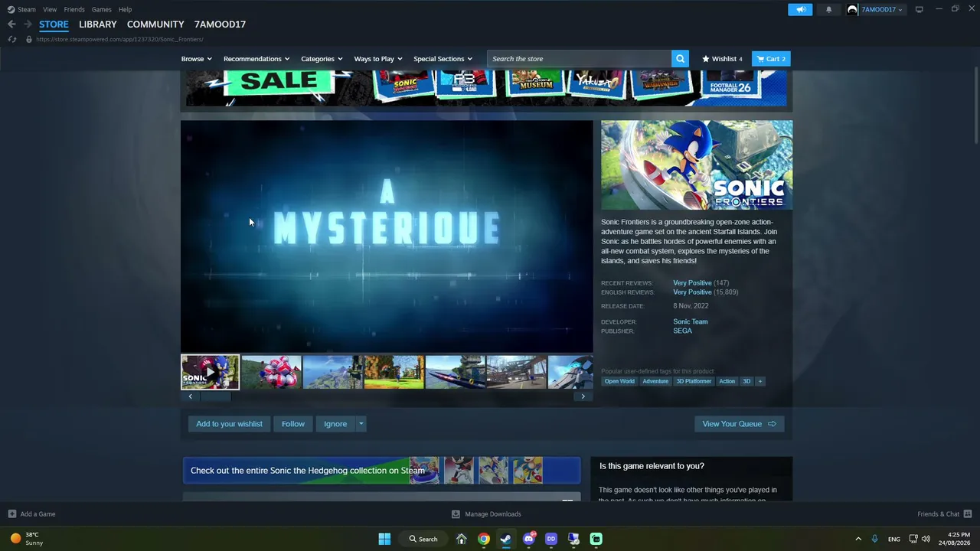Expand the Browse dropdown
The image size is (980, 551).
(x=196, y=59)
